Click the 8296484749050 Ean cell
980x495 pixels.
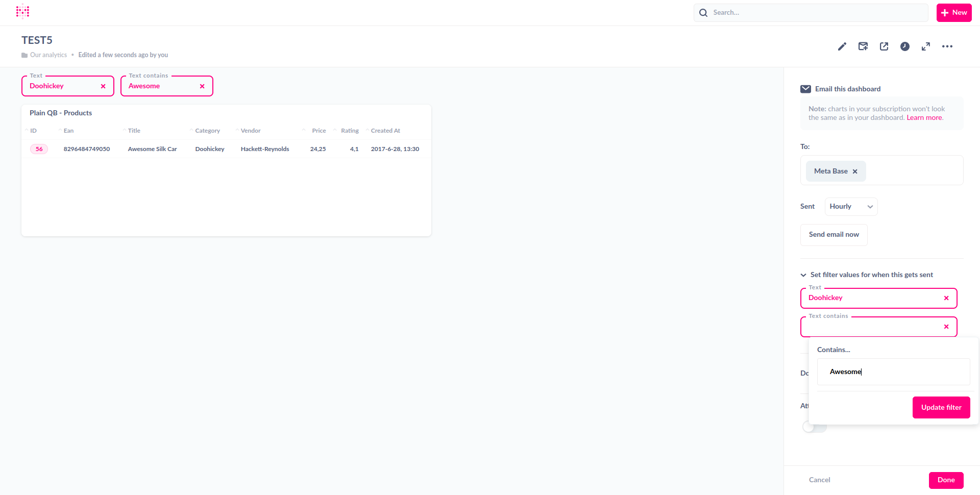click(87, 150)
